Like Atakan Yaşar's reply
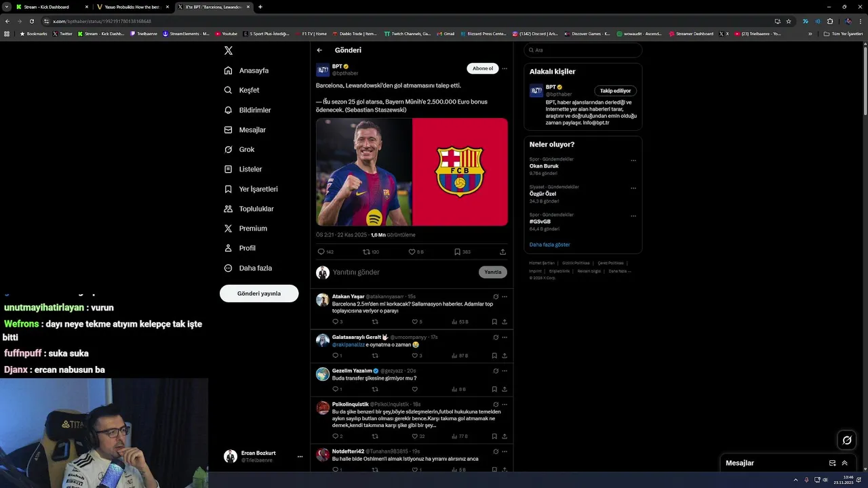 [414, 322]
